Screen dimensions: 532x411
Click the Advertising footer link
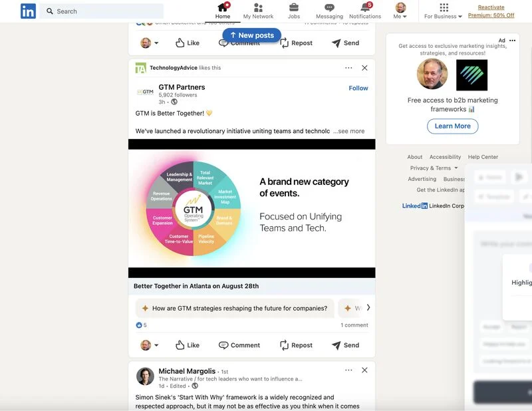pos(422,179)
